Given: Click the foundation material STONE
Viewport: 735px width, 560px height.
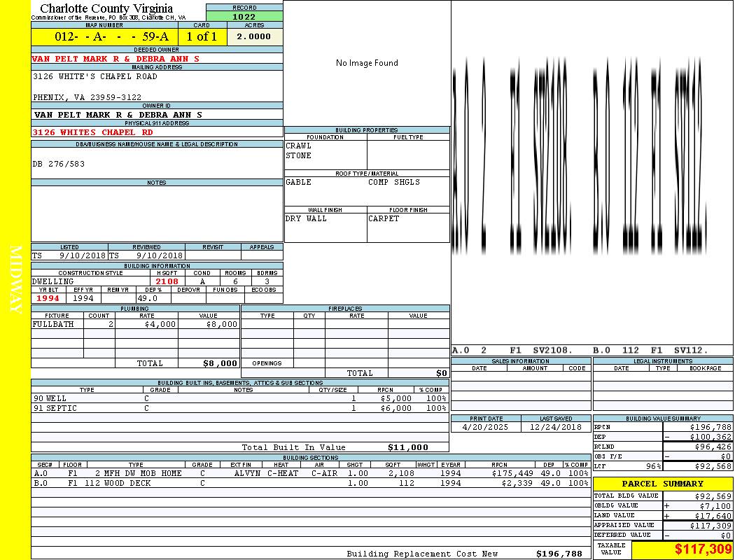Looking at the screenshot, I should (298, 155).
